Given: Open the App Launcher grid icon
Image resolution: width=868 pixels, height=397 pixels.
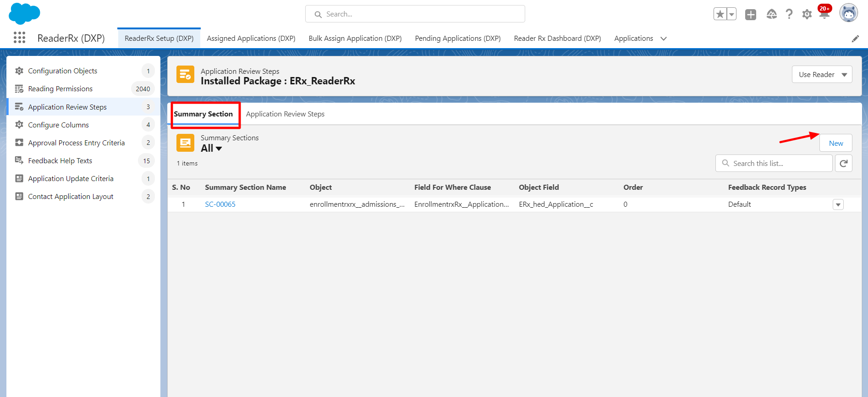Looking at the screenshot, I should pyautogui.click(x=19, y=38).
